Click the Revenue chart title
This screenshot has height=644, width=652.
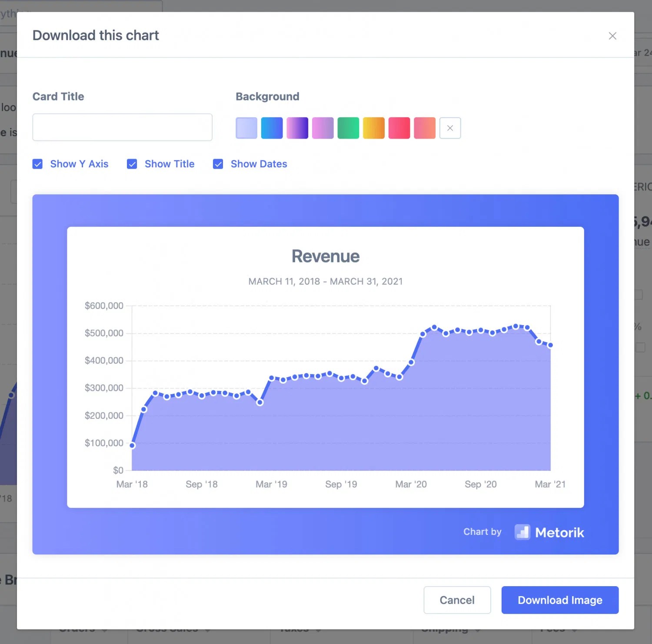(x=326, y=256)
